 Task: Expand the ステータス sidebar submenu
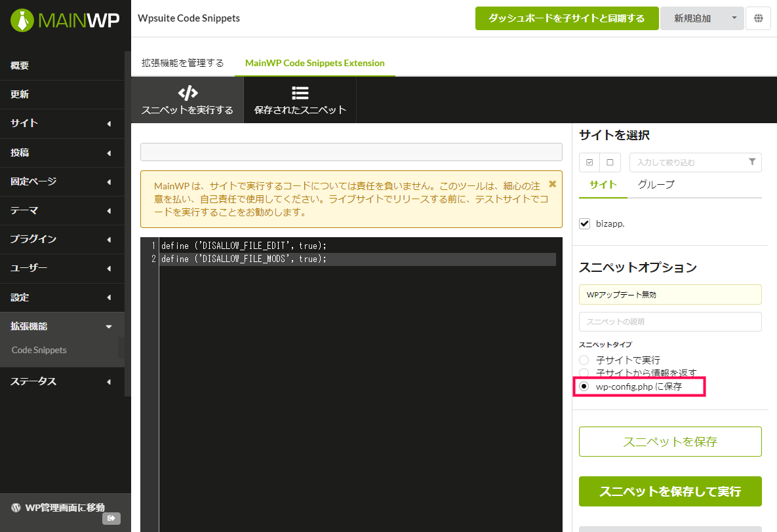coord(109,382)
